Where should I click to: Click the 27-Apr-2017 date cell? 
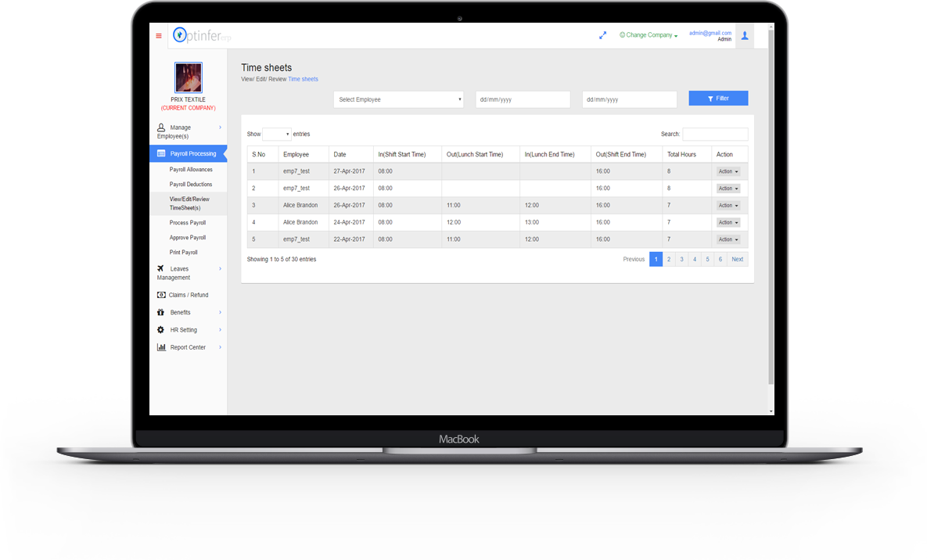click(350, 171)
